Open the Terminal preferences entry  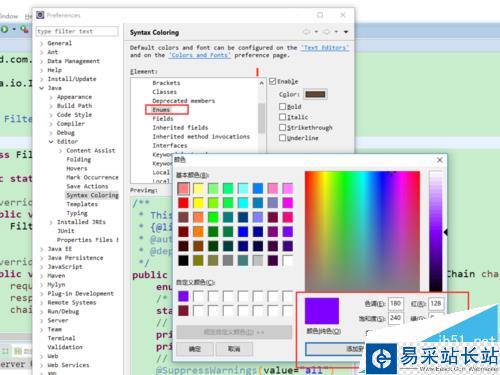(x=61, y=338)
